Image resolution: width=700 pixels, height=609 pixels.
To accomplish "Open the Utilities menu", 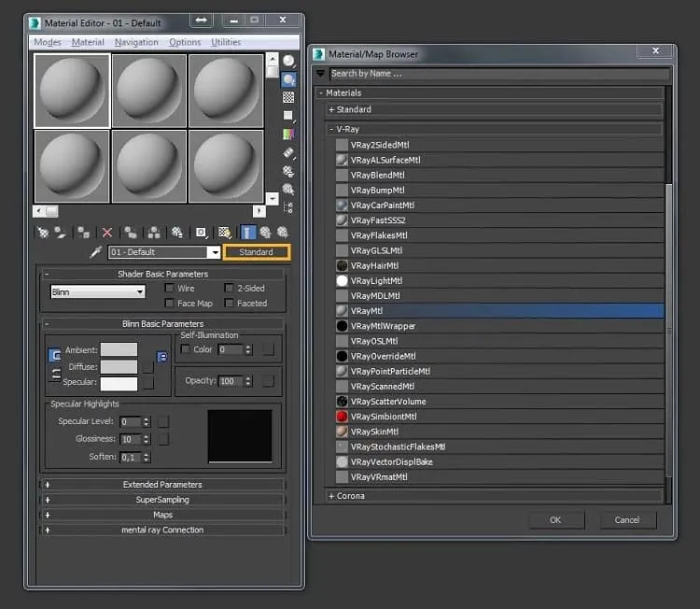I will [x=226, y=42].
